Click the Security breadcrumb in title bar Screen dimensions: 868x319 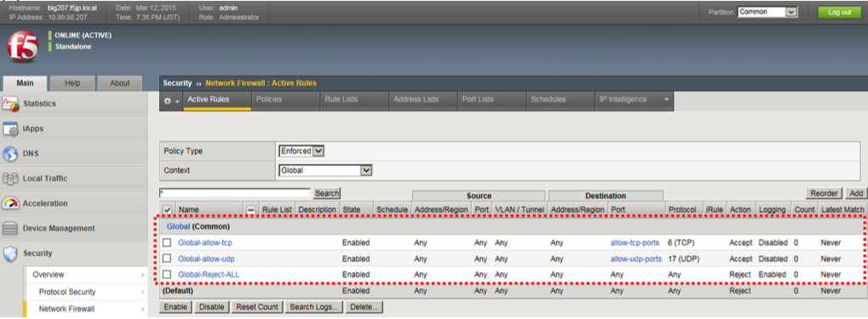177,83
